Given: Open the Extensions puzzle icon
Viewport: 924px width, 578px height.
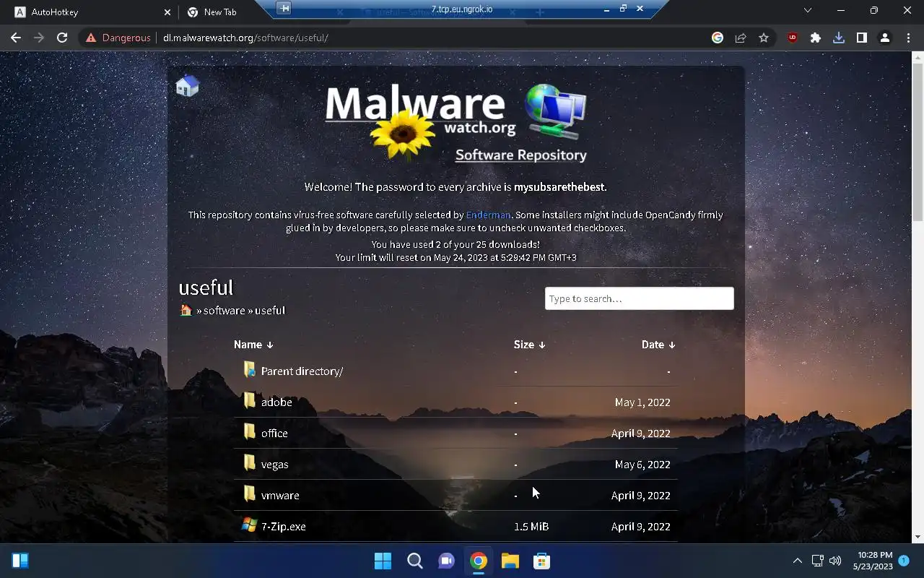Looking at the screenshot, I should coord(816,38).
